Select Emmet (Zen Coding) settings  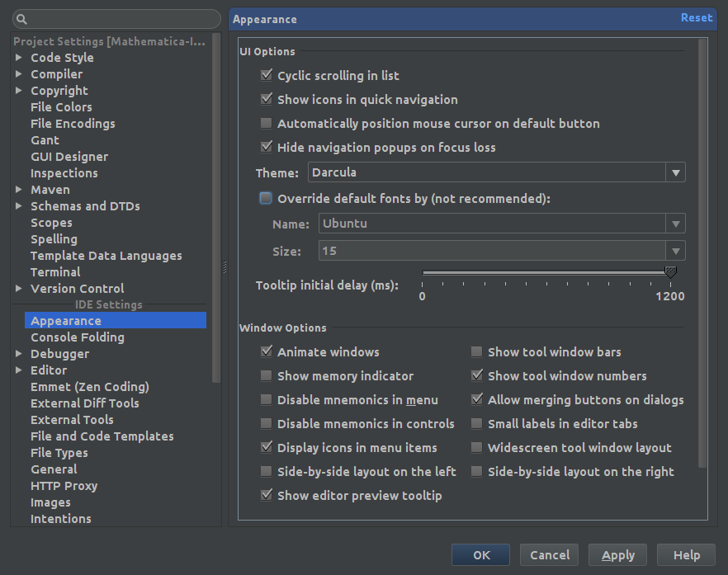tap(90, 387)
